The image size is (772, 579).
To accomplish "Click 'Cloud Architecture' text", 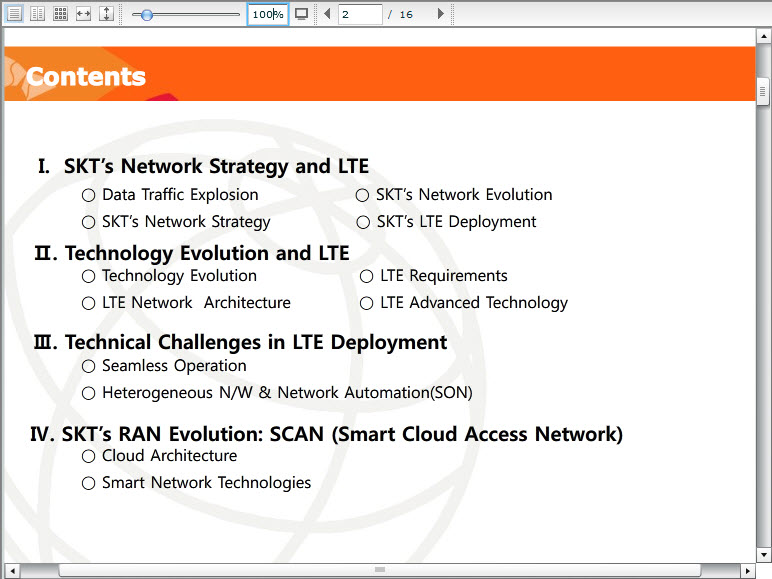I will 169,456.
